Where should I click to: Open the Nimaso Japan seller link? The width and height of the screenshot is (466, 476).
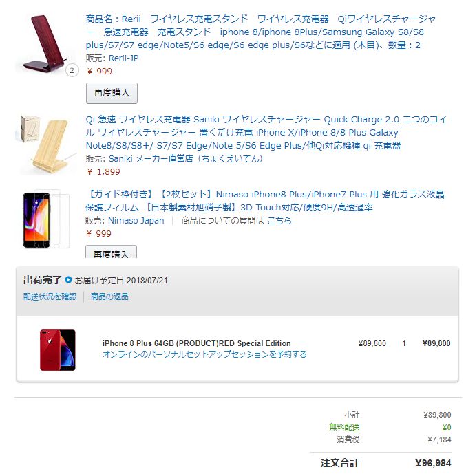point(136,220)
